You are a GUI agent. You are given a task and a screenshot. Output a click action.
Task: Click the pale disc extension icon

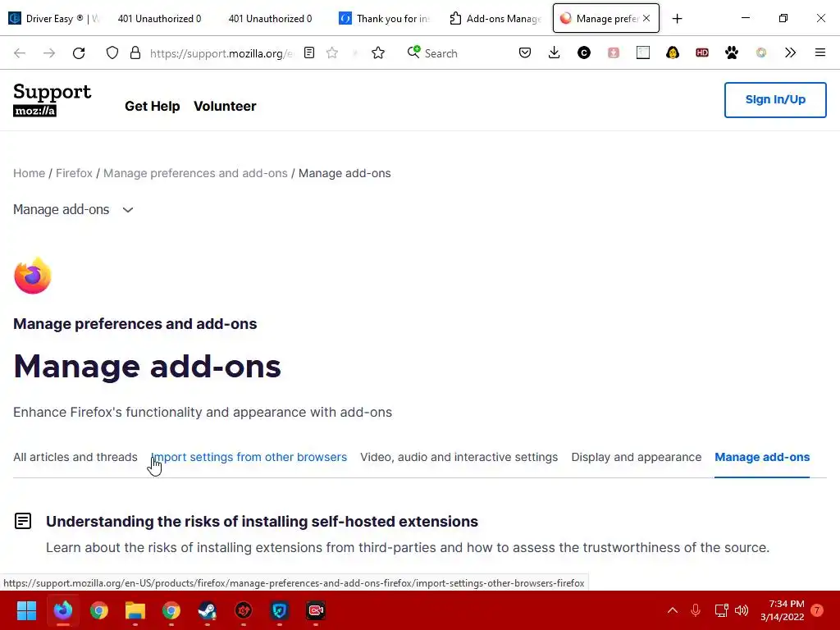[760, 52]
